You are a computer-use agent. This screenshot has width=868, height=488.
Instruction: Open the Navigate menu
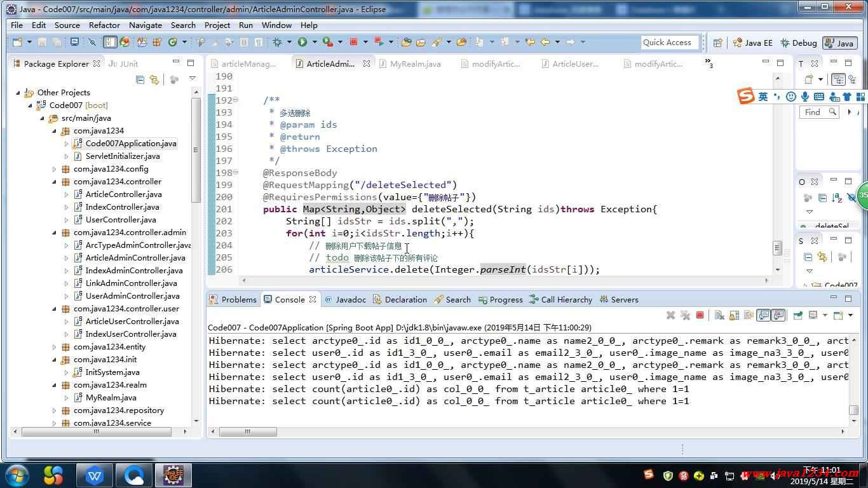coord(146,25)
